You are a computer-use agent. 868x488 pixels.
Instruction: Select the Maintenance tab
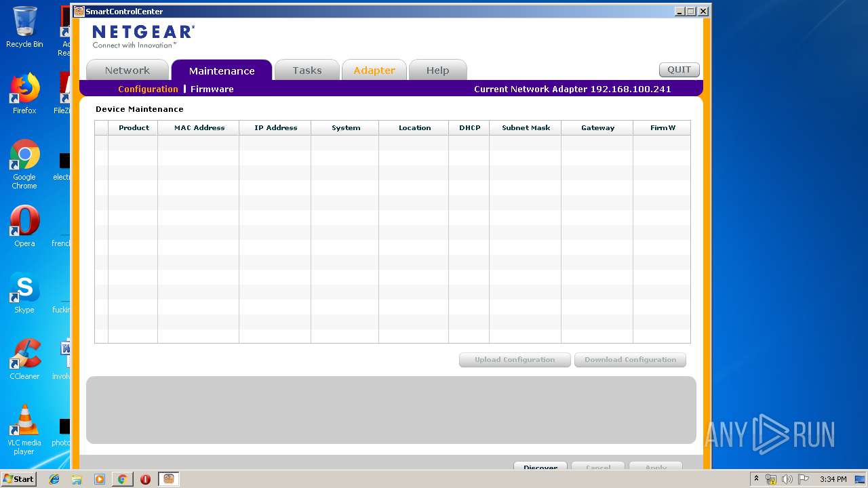click(x=222, y=70)
